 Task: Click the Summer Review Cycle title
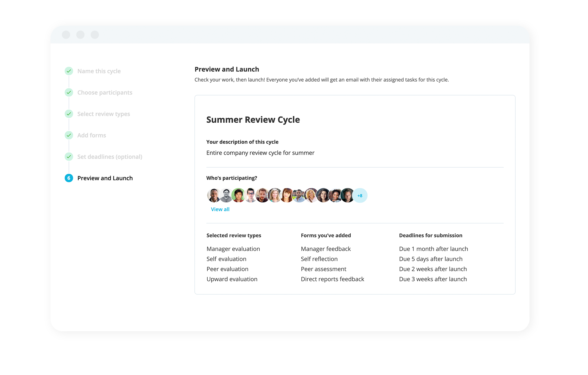(253, 120)
